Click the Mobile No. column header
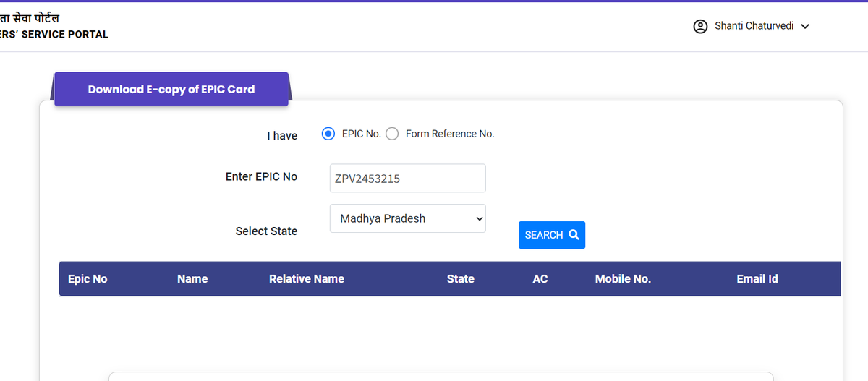 pyautogui.click(x=623, y=279)
